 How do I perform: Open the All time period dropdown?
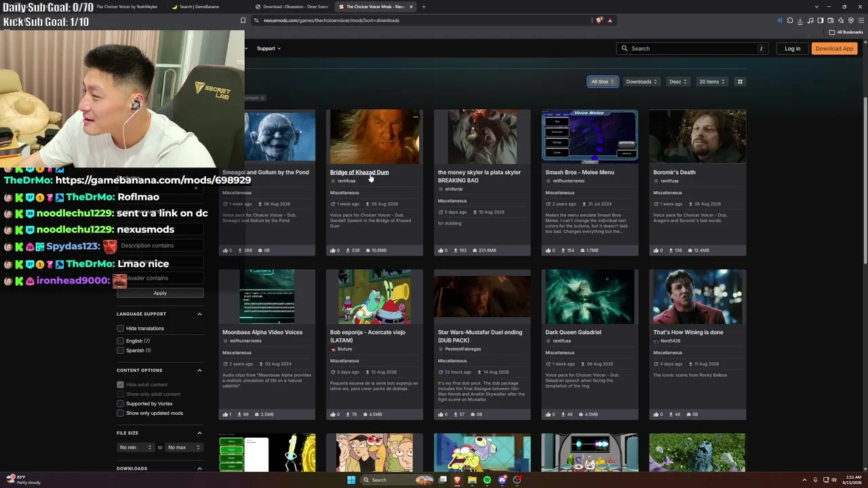pos(603,81)
